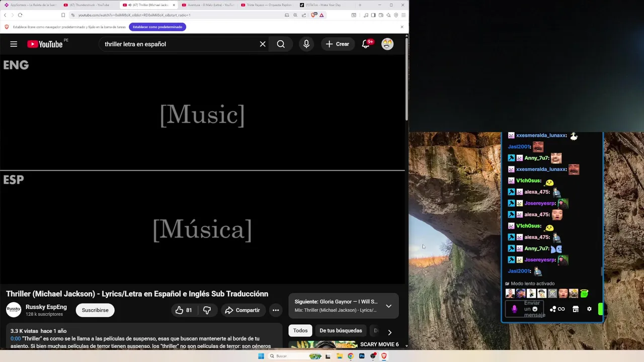Click the Compartir share button

tap(242, 310)
